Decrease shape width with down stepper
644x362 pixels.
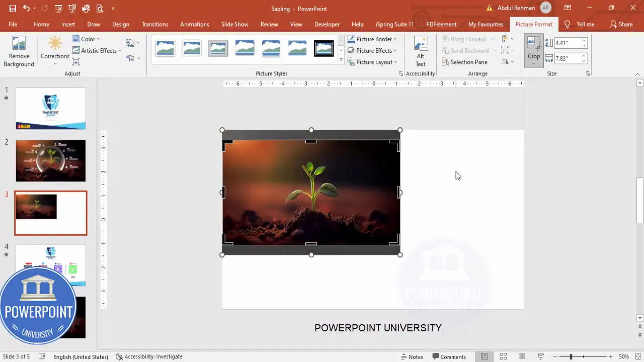click(x=584, y=61)
